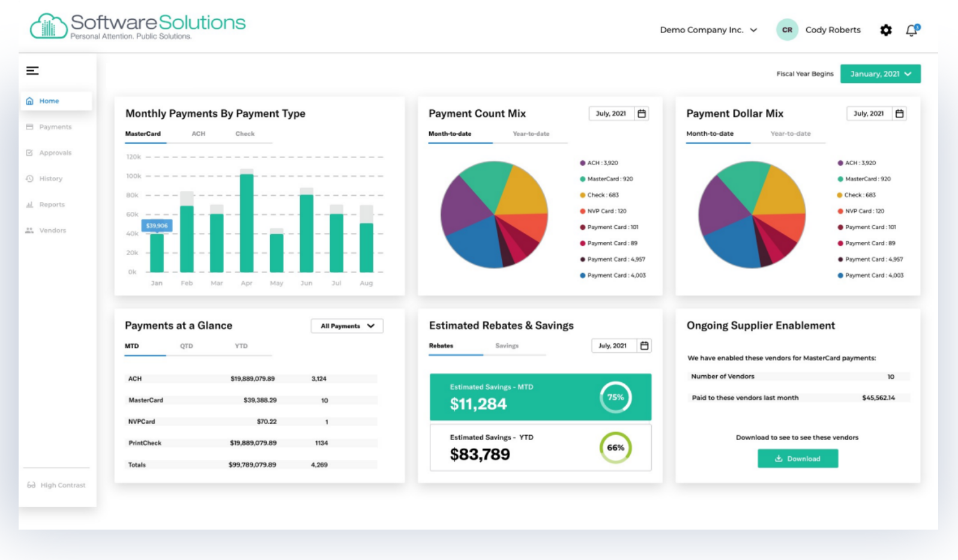Click the Payments card icon in sidebar

[29, 127]
